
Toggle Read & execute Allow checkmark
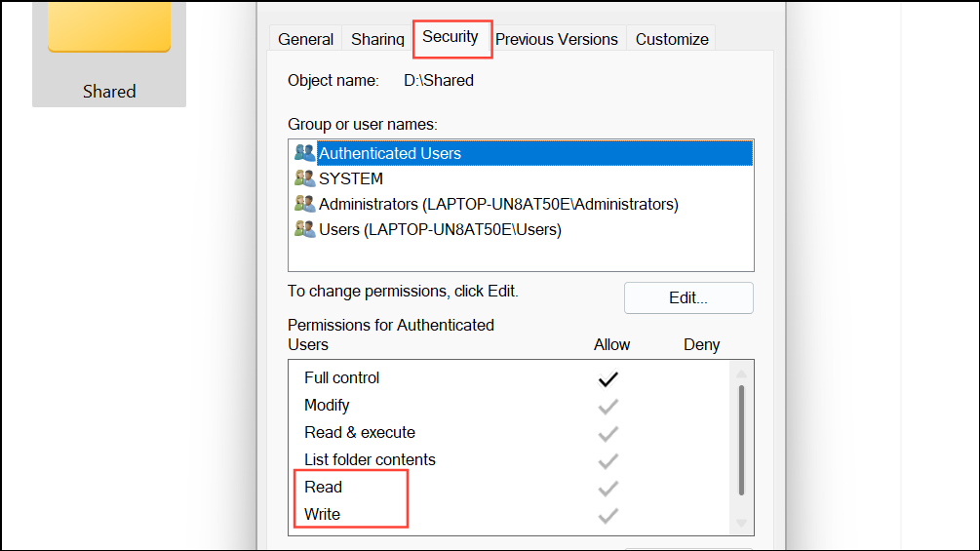[x=608, y=433]
